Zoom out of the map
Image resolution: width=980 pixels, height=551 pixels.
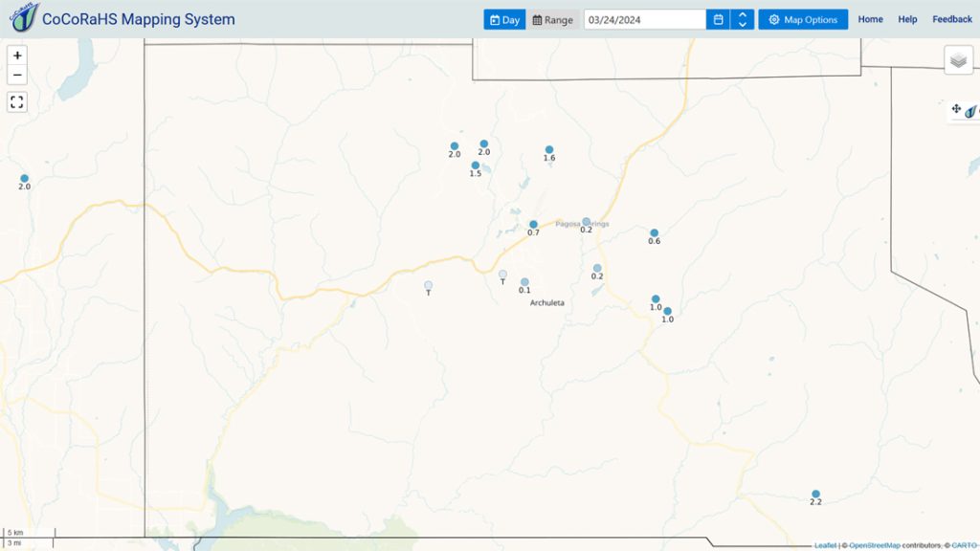coord(17,75)
